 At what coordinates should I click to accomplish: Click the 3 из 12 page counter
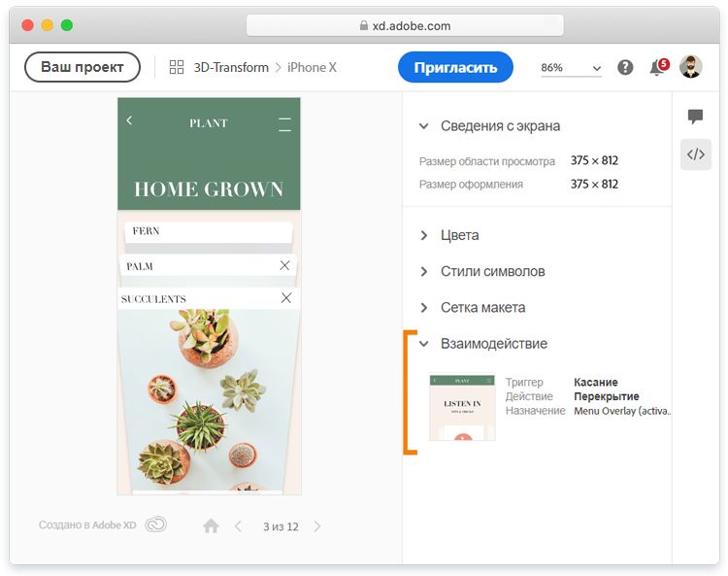pos(281,526)
